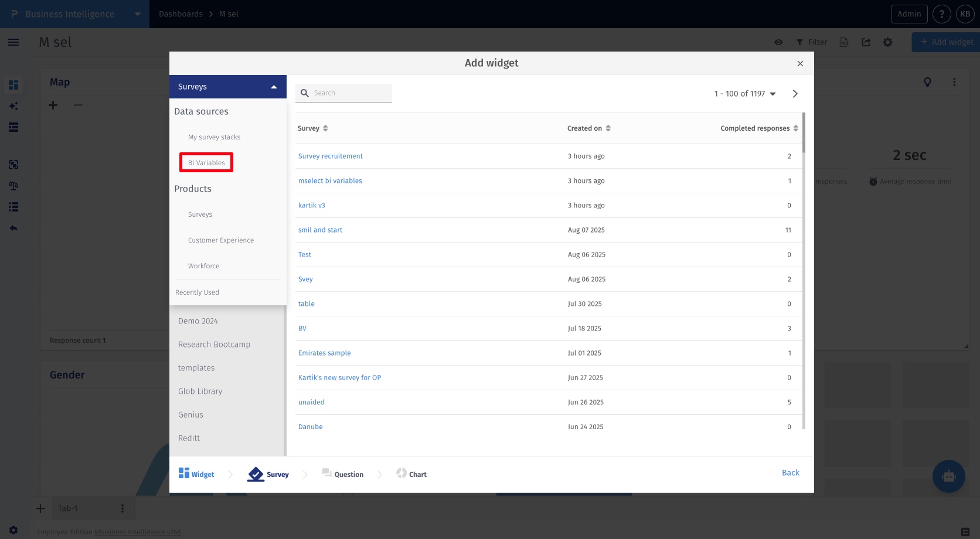Click the reply arrow icon in sidebar
Viewport: 980px width, 539px height.
tap(13, 228)
